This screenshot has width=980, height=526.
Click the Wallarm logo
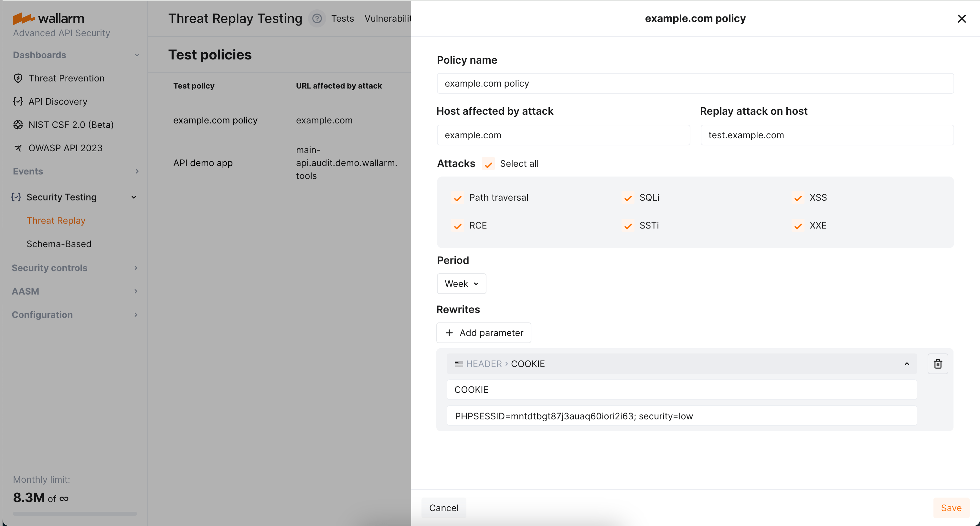pyautogui.click(x=48, y=18)
